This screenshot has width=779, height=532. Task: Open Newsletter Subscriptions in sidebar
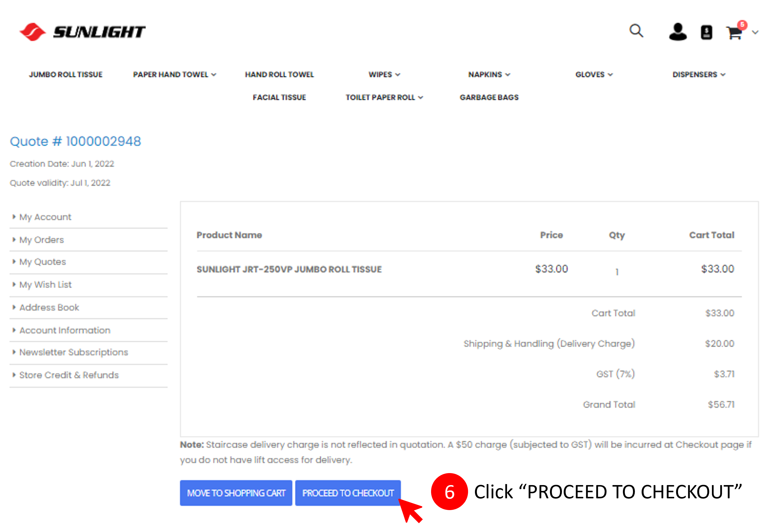tap(73, 352)
